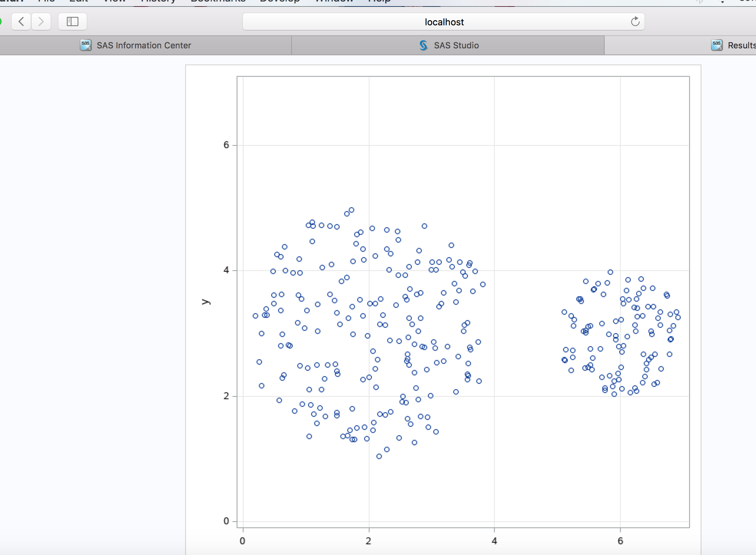
Task: Click the SAS Information Center tab favicon
Action: 85,45
